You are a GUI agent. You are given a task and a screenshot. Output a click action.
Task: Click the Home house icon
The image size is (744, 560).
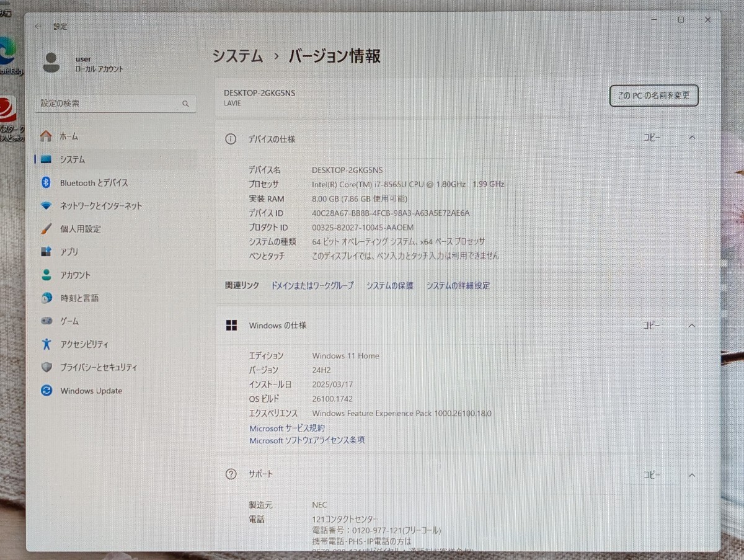click(x=46, y=136)
